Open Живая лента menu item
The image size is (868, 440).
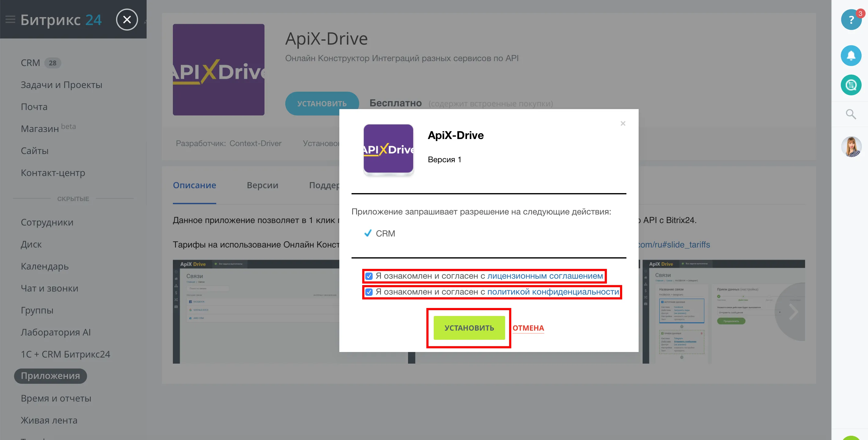click(x=49, y=420)
